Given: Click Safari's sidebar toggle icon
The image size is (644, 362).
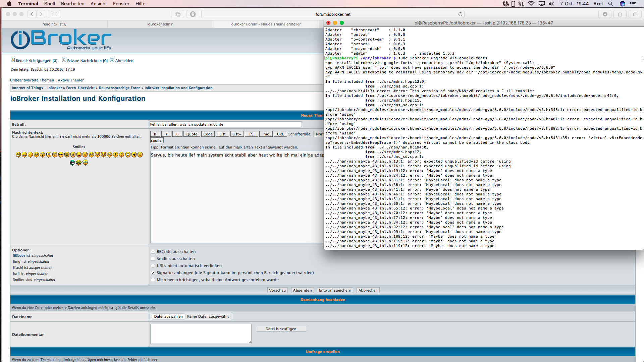Looking at the screenshot, I should (54, 14).
